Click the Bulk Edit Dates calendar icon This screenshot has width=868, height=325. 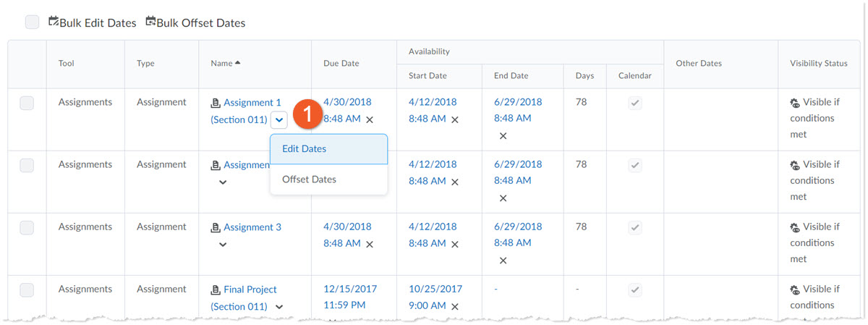coord(54,22)
